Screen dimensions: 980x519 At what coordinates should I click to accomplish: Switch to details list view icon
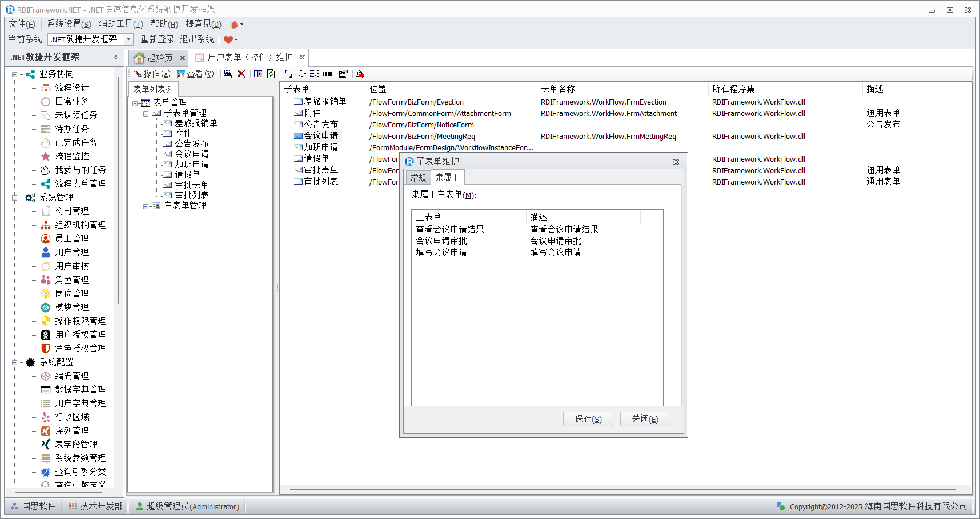pos(327,74)
